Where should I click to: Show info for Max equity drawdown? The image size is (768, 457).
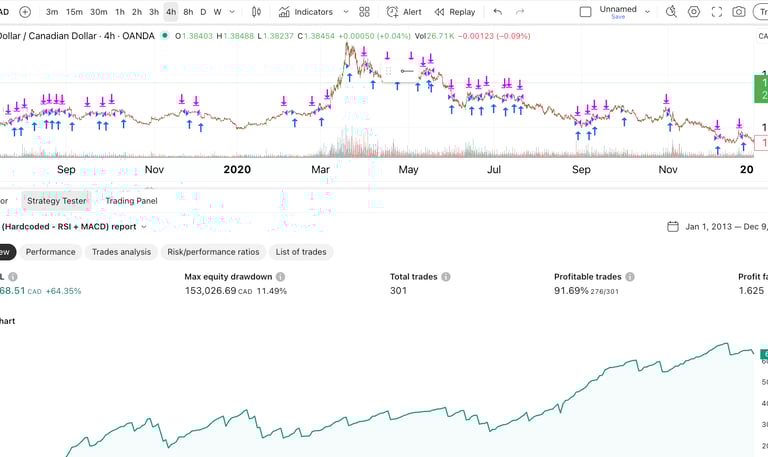pos(280,277)
